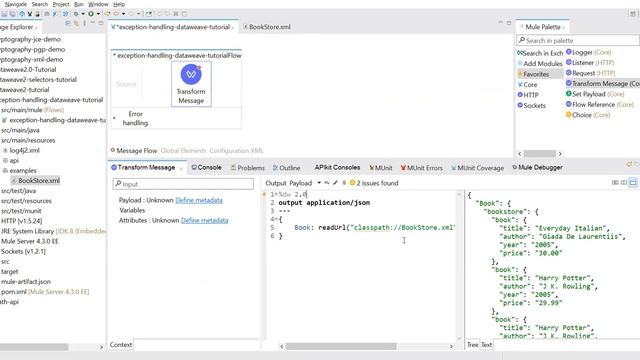The width and height of the screenshot is (640, 360).
Task: Click the Listener (HTTP) palette icon
Action: click(569, 62)
